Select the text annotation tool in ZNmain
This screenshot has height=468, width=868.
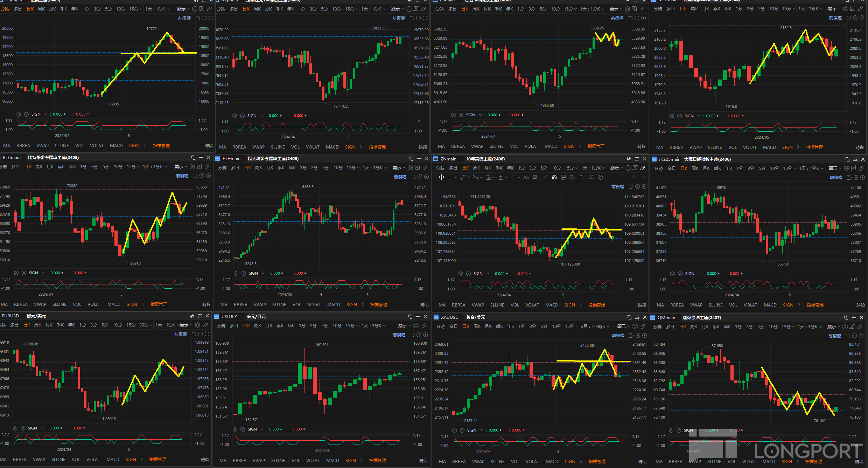tap(526, 177)
